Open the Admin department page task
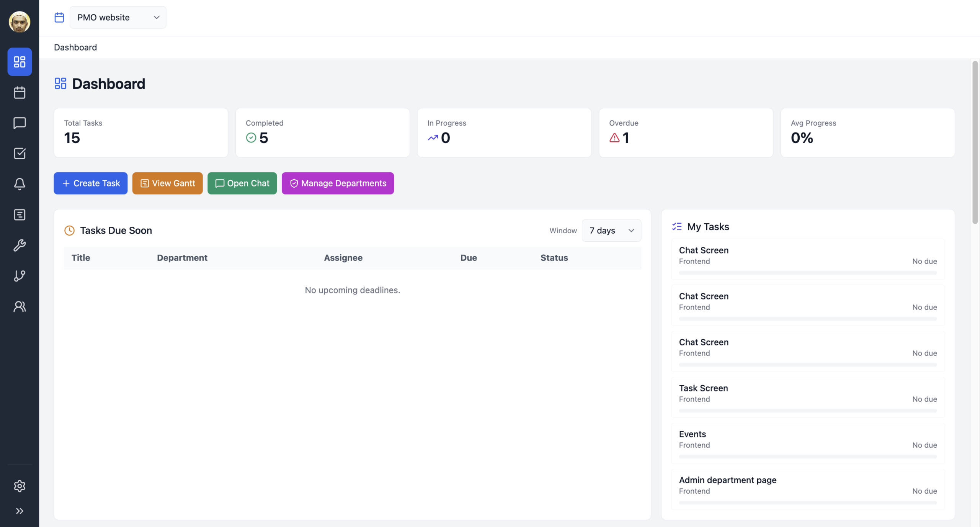The width and height of the screenshot is (980, 527). tap(727, 480)
